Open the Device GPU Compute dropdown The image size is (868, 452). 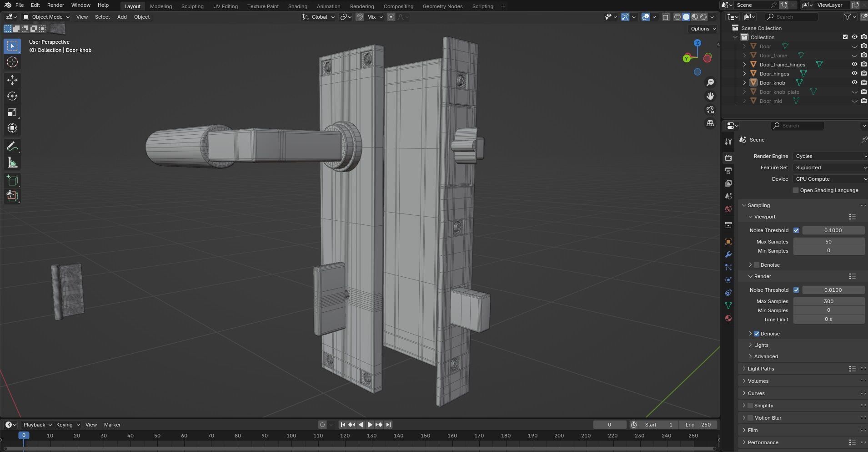click(830, 179)
